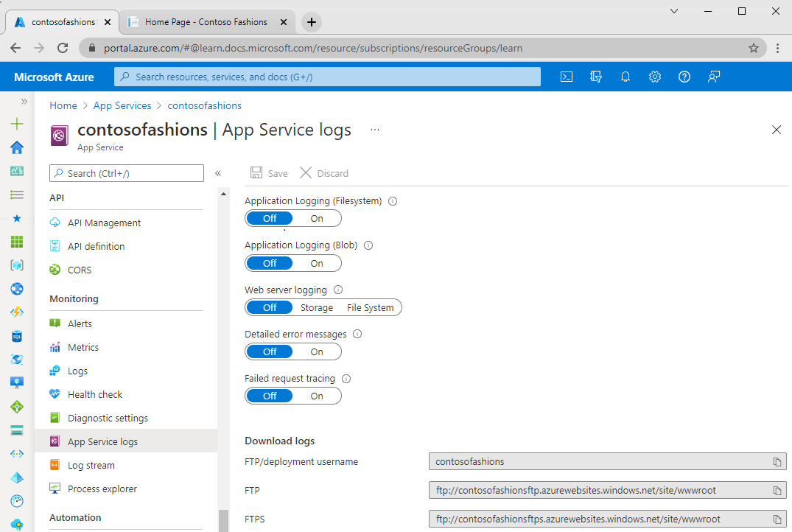Viewport: 792px width, 532px height.
Task: Open the feedback icon in Azure header
Action: 714,77
